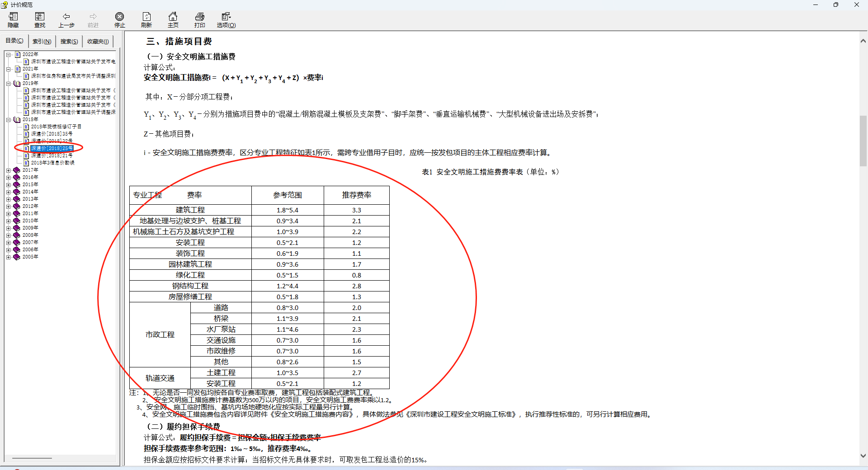868x470 pixels.
Task: Expand the 2011年 tree node
Action: click(8, 214)
